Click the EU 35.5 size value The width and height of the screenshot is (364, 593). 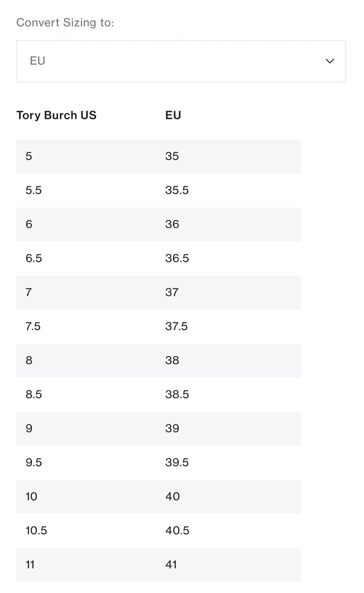tap(177, 190)
